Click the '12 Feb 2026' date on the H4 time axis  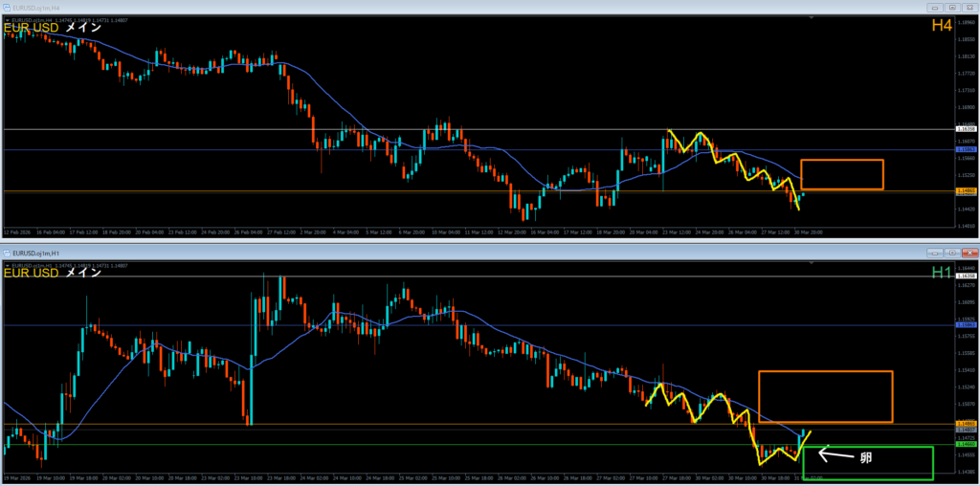pyautogui.click(x=15, y=232)
